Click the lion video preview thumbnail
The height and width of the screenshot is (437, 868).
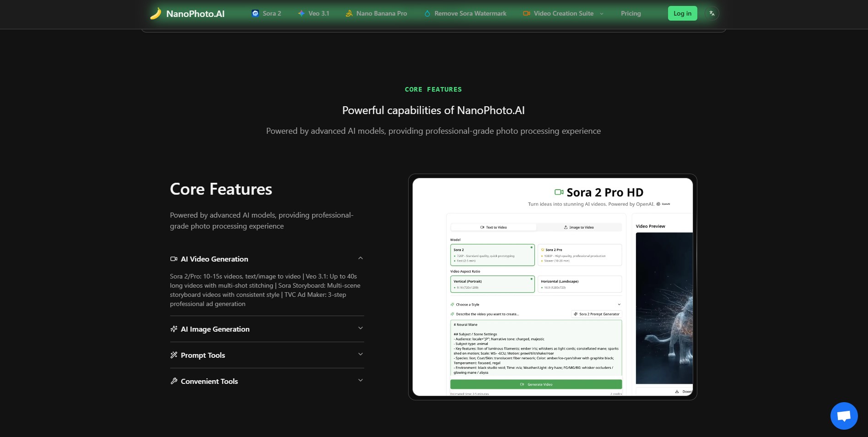tap(664, 308)
